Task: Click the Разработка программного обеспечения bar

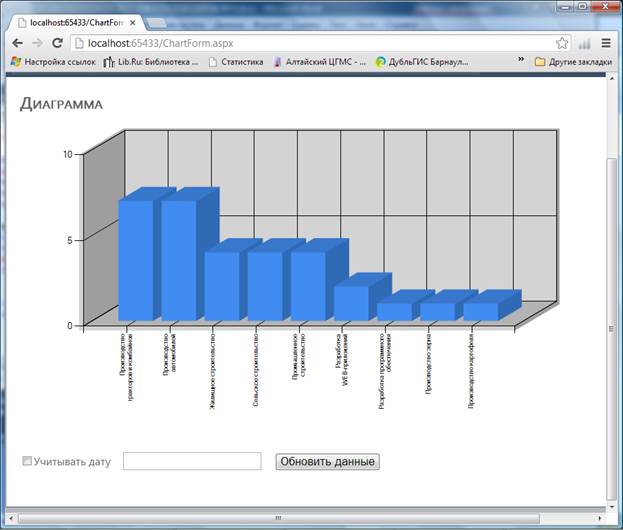Action: (x=395, y=312)
